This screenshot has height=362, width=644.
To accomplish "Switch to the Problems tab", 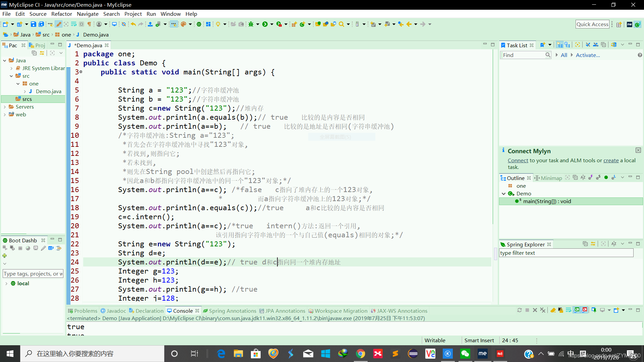I will [x=83, y=311].
